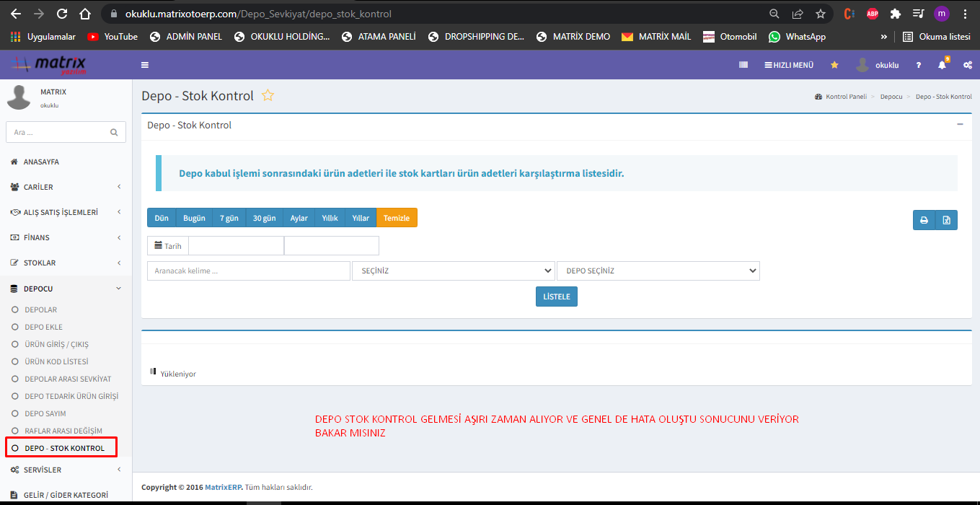Click the Excel export icon button
This screenshot has width=980, height=505.
coord(946,220)
